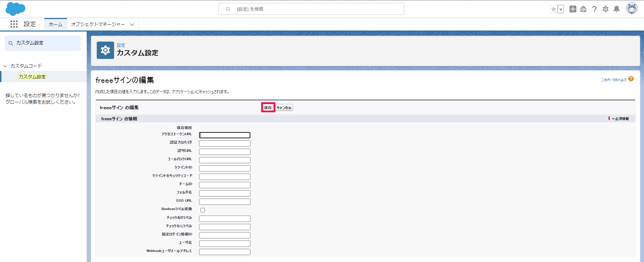Click the SSO URL input field
Image resolution: width=644 pixels, height=262 pixels.
(225, 202)
